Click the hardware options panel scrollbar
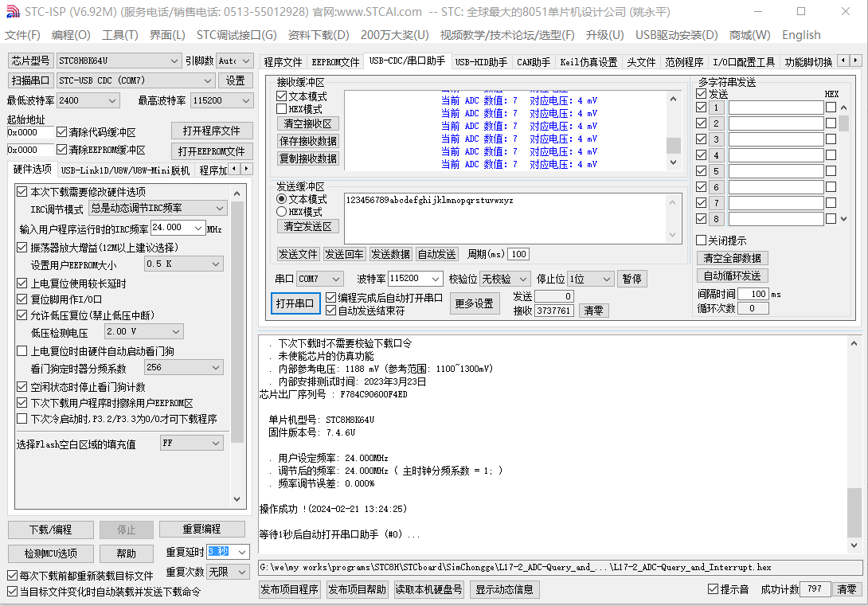 click(x=237, y=346)
